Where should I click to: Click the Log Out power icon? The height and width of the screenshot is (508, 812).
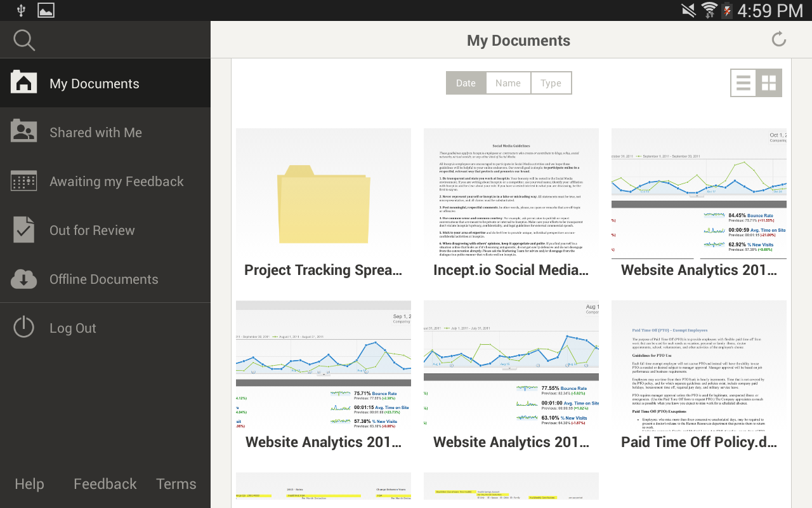click(x=23, y=328)
